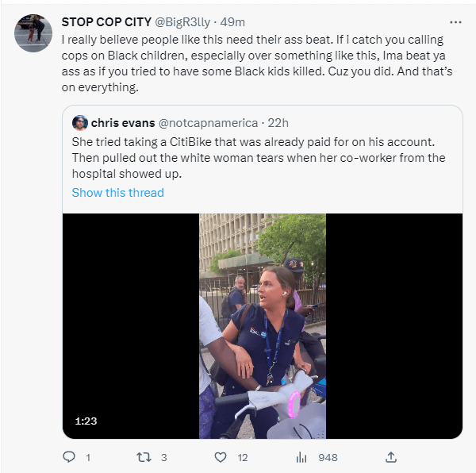Click Show this thread link
476x473 pixels.
(x=117, y=193)
